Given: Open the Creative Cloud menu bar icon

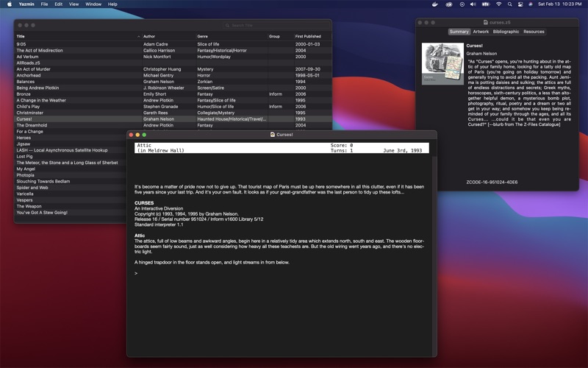Looking at the screenshot, I should point(449,4).
